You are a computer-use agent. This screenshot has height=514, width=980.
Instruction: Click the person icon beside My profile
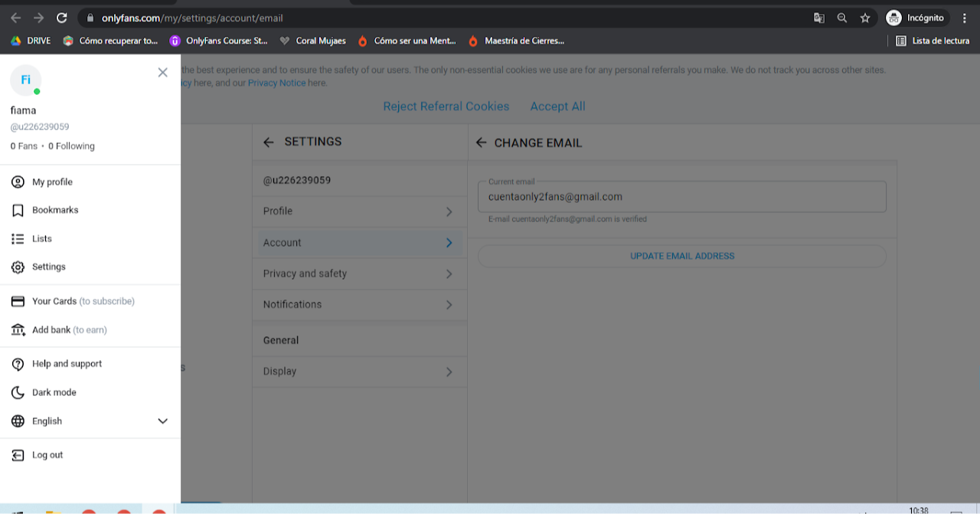pyautogui.click(x=18, y=182)
